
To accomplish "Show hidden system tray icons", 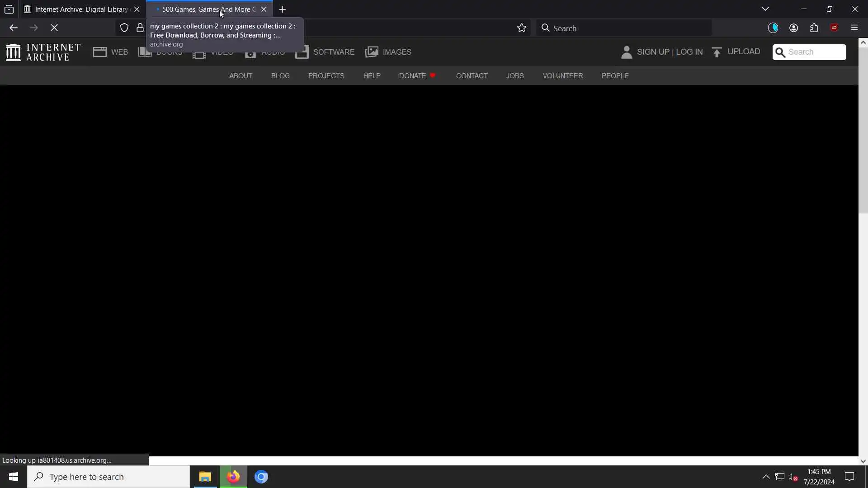I will [766, 477].
